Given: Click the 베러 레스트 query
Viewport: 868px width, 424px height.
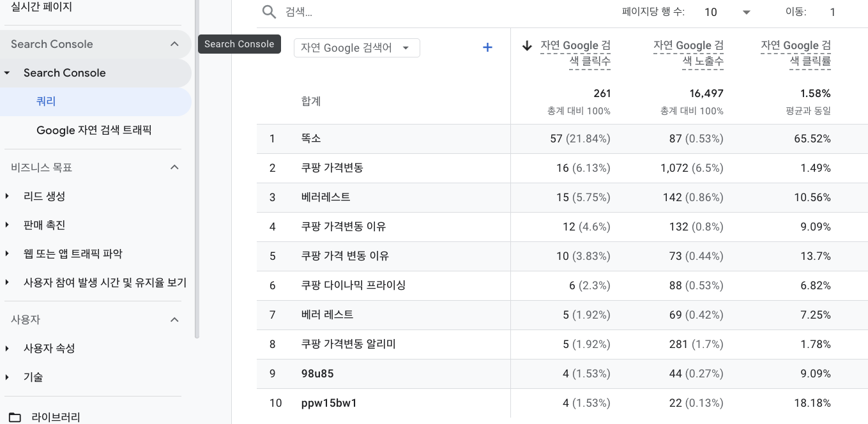Looking at the screenshot, I should point(327,315).
